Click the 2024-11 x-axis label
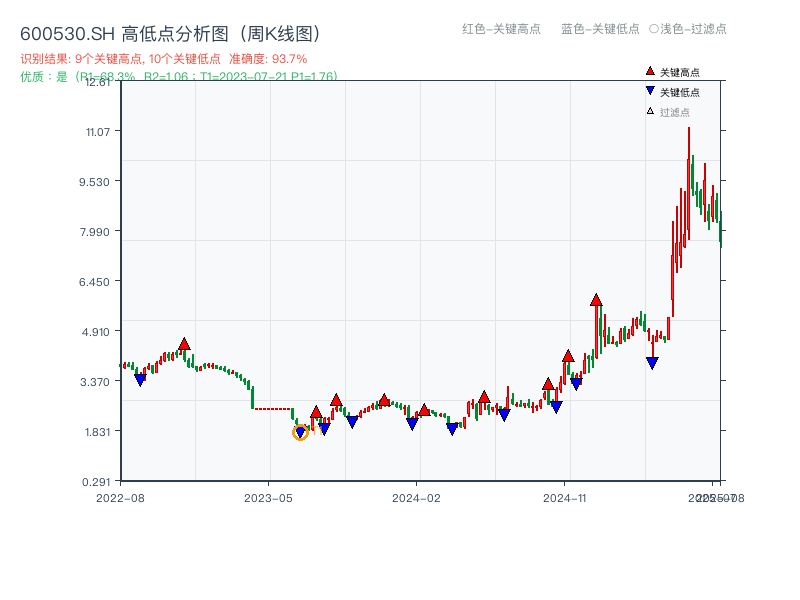This screenshot has width=800, height=600. pos(564,498)
